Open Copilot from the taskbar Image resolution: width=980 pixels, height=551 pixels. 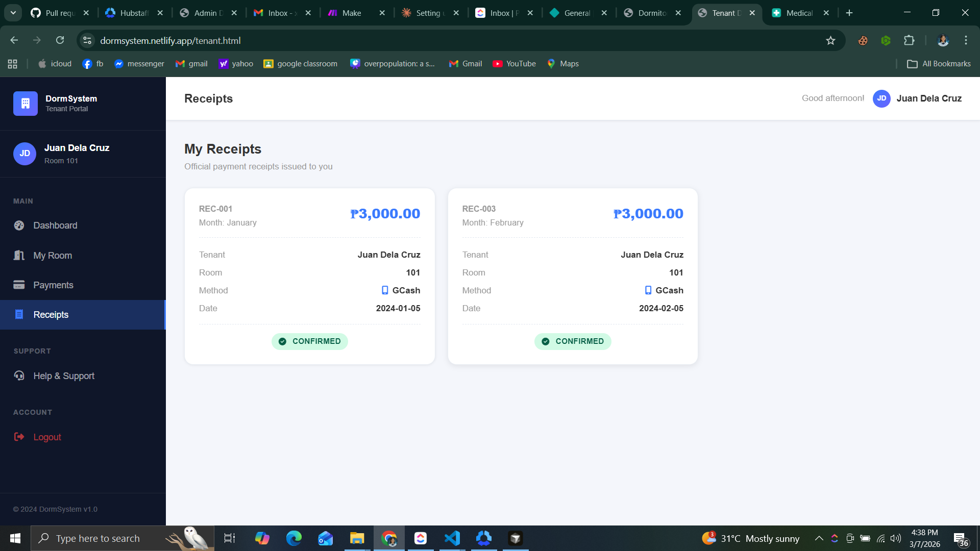(x=262, y=538)
